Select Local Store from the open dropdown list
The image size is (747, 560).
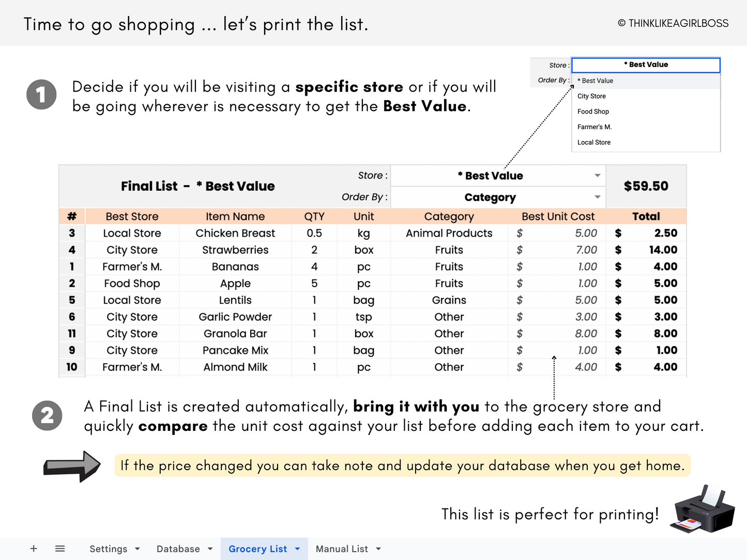(593, 142)
